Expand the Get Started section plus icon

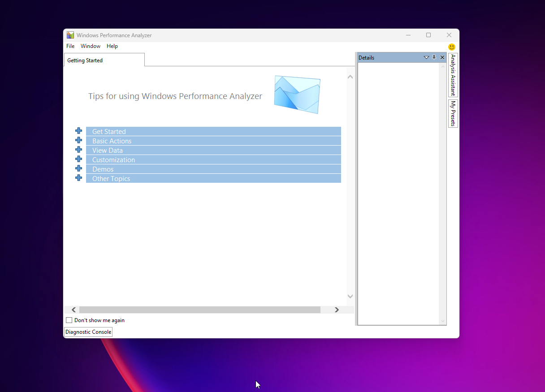[79, 131]
